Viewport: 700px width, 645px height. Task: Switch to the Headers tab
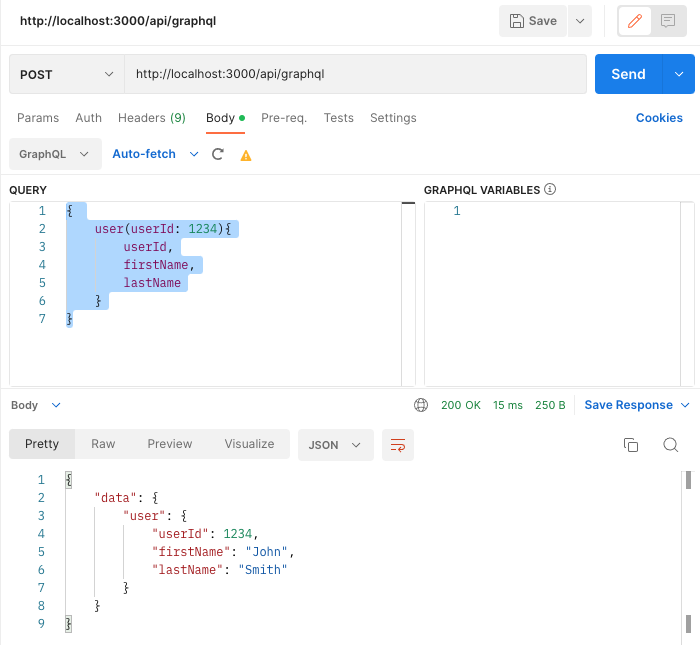[x=151, y=118]
